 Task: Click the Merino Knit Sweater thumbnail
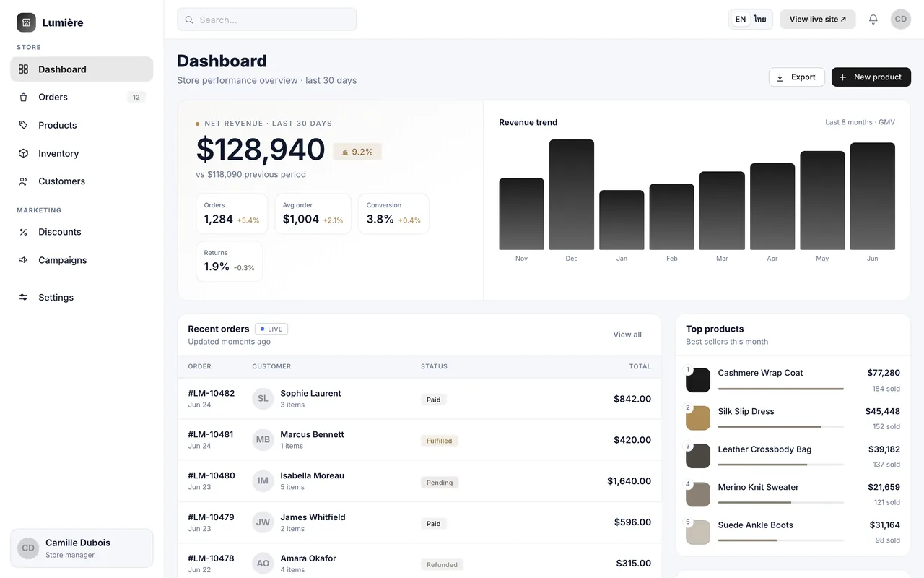pos(698,494)
